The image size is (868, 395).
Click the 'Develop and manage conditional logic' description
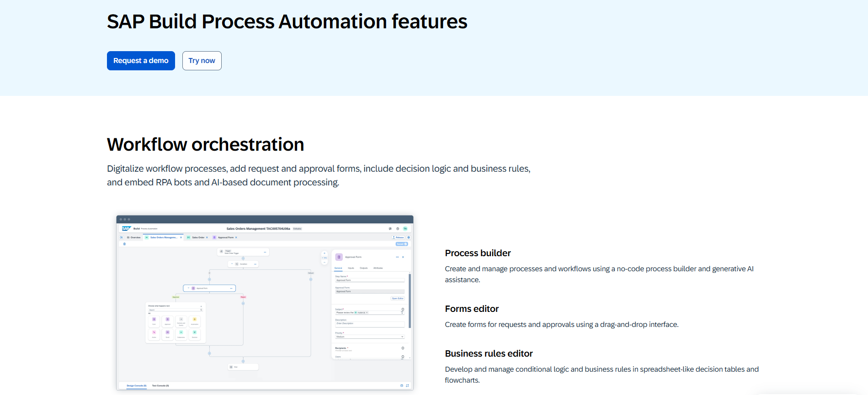coord(602,374)
